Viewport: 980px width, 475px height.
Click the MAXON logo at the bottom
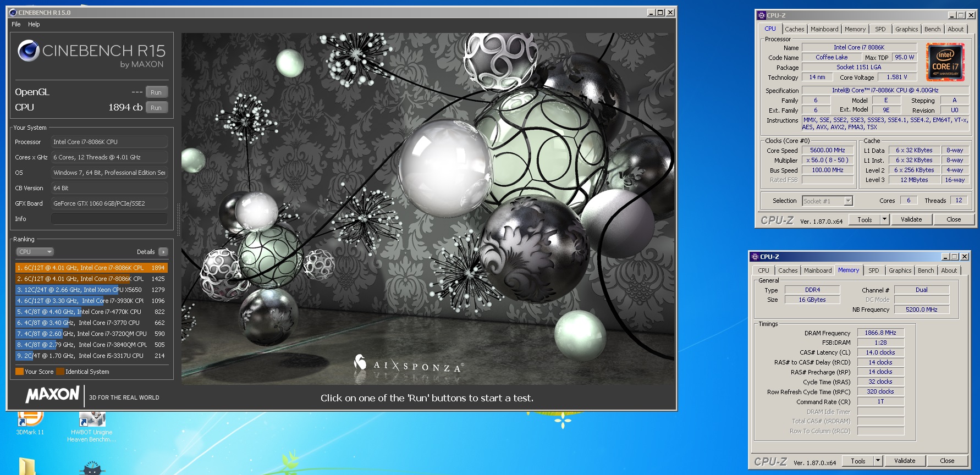[53, 395]
